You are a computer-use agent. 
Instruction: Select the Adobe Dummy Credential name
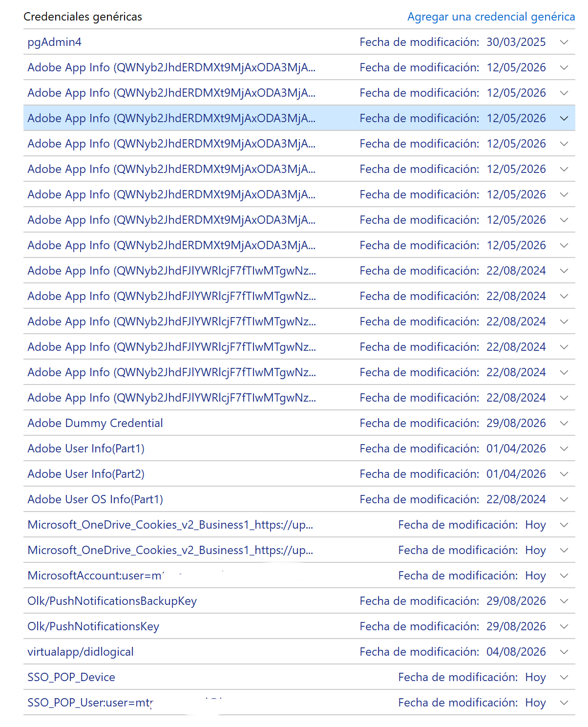[x=95, y=423]
